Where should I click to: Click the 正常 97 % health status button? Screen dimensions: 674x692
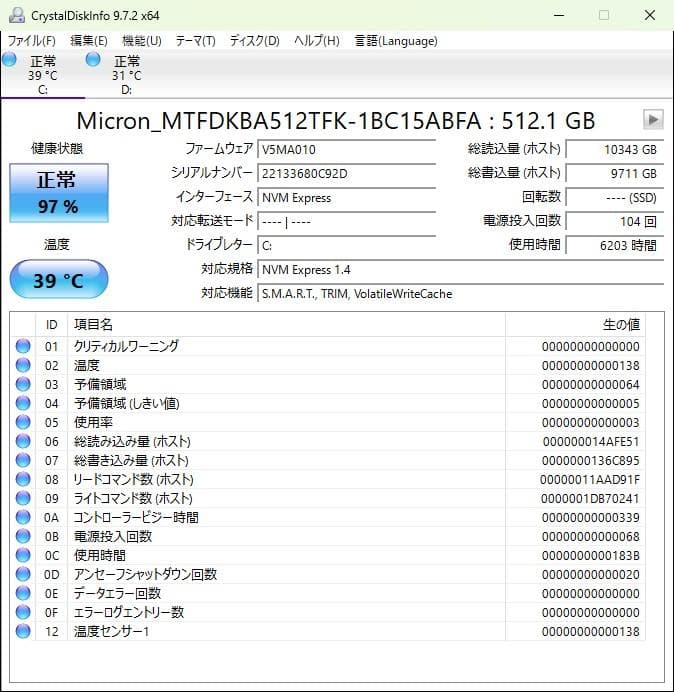[59, 193]
